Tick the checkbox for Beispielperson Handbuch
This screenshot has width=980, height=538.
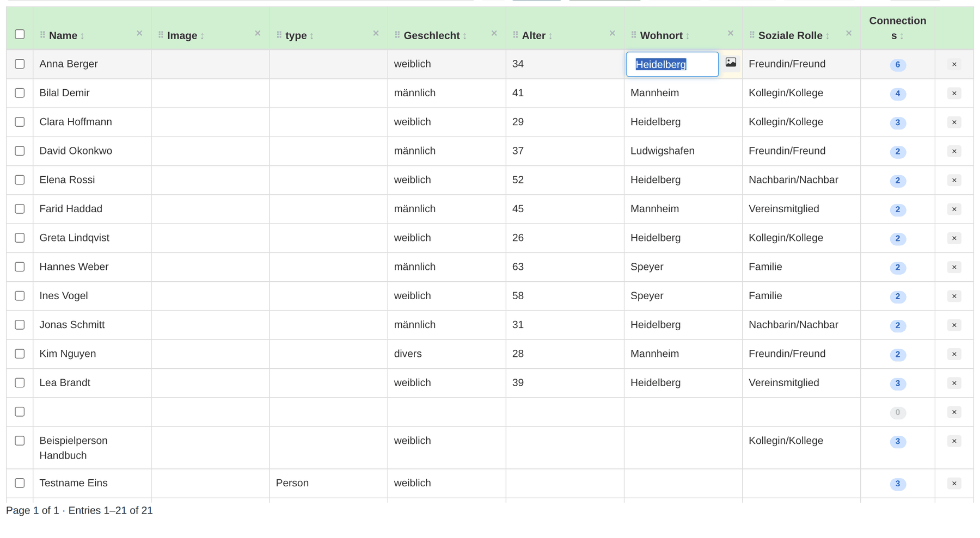click(x=20, y=441)
